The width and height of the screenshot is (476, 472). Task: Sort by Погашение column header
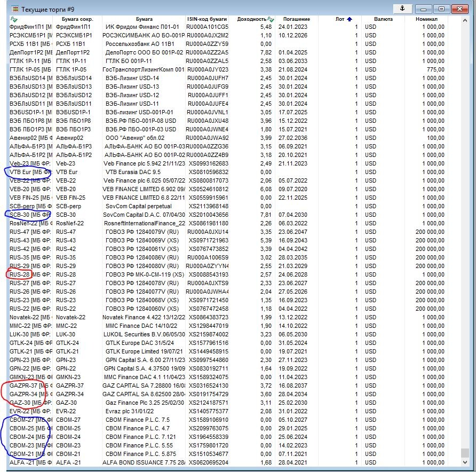point(297,19)
